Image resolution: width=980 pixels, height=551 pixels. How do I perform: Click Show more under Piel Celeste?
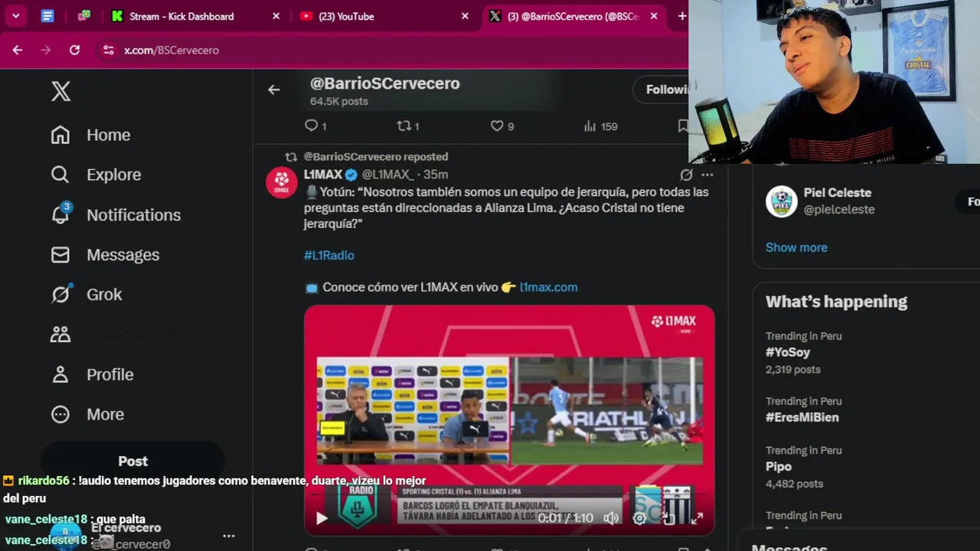(796, 247)
